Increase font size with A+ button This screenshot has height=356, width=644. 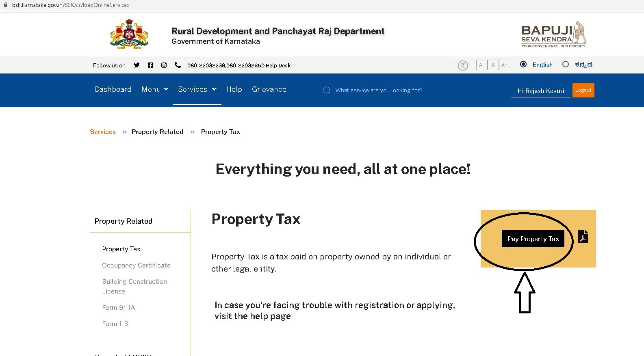pos(504,65)
